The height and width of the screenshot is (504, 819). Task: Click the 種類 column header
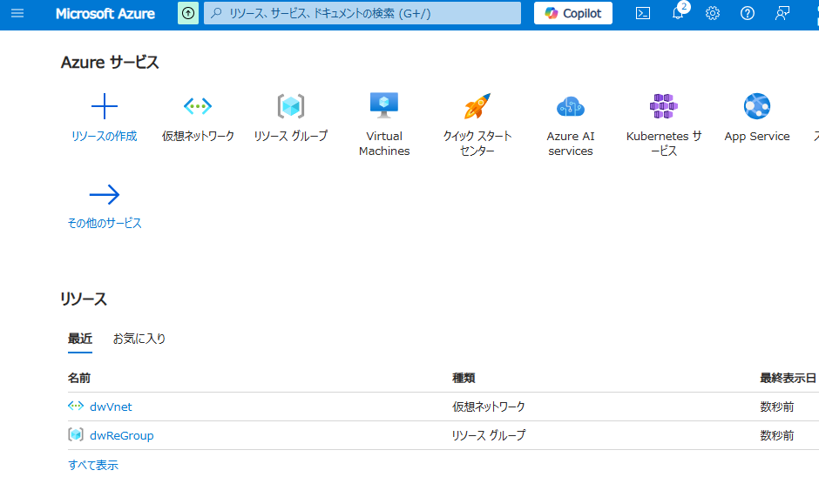464,379
